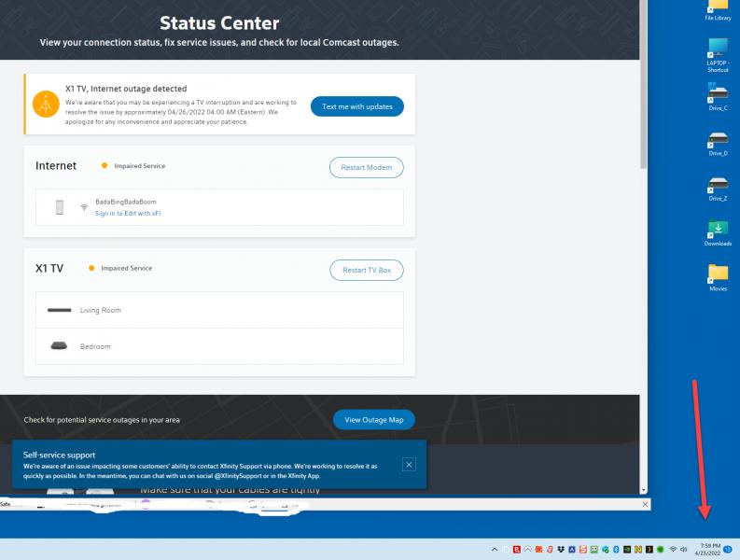This screenshot has height=560, width=740.
Task: Click the scrollbar down arrow
Action: pyautogui.click(x=643, y=491)
